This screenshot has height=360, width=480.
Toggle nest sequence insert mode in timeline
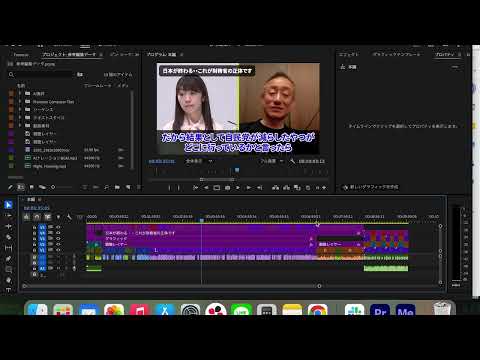click(x=26, y=217)
